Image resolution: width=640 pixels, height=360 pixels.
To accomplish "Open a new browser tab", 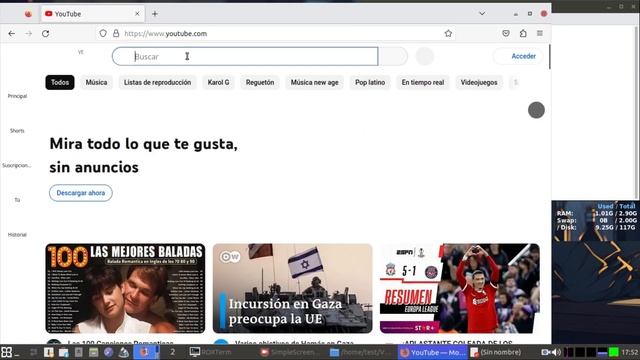I will pyautogui.click(x=155, y=14).
